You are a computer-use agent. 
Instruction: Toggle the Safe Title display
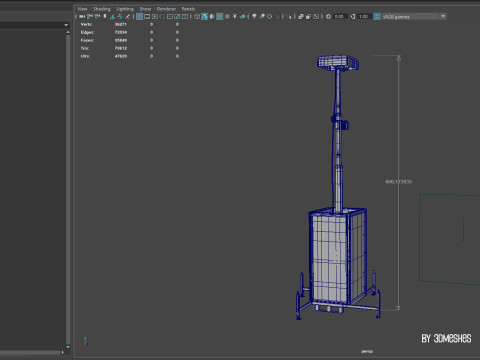(x=185, y=16)
